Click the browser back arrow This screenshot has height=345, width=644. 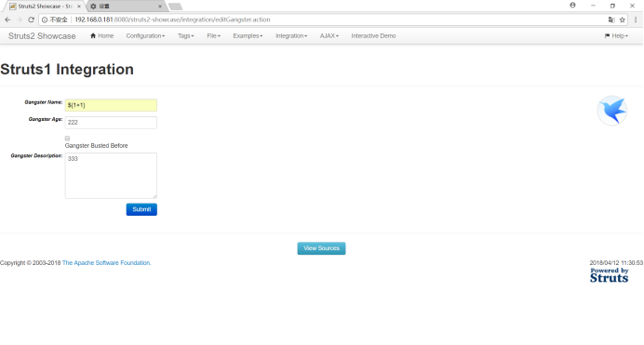tap(7, 20)
